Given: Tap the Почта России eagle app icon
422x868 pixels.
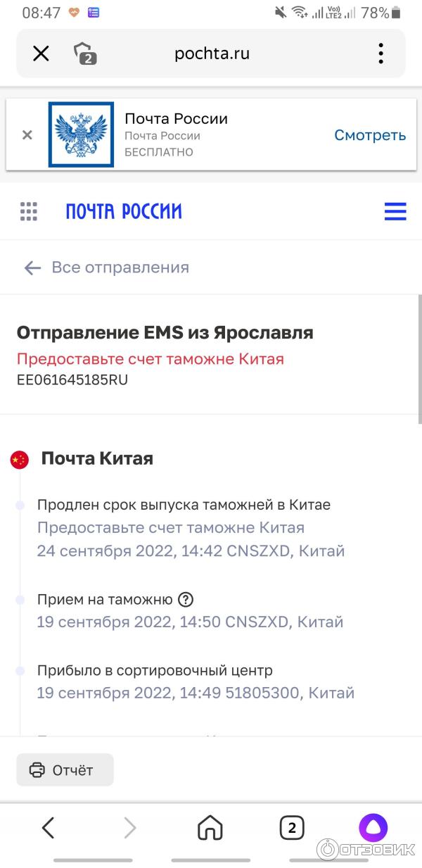Looking at the screenshot, I should tap(81, 134).
